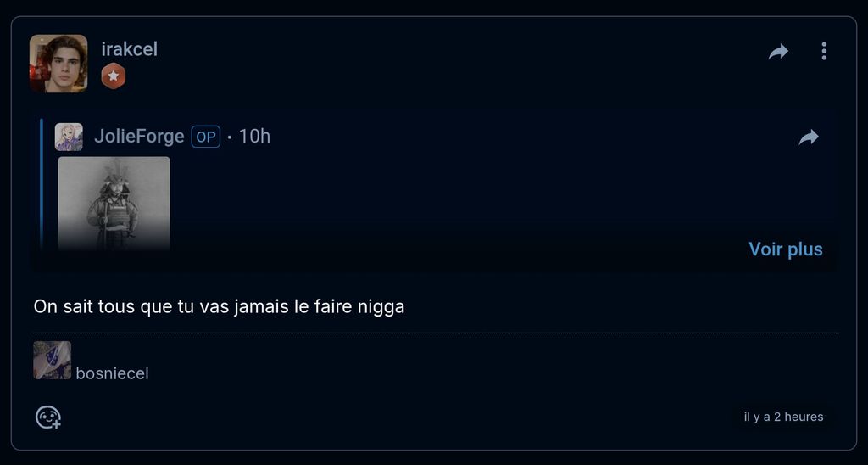Share JolieForge's quoted post via its arrow icon

808,137
